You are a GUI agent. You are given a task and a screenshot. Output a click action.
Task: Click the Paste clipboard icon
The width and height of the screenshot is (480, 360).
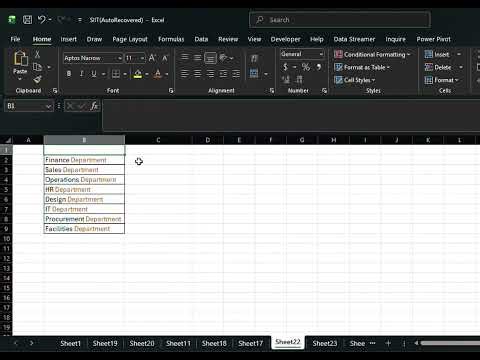click(x=20, y=58)
